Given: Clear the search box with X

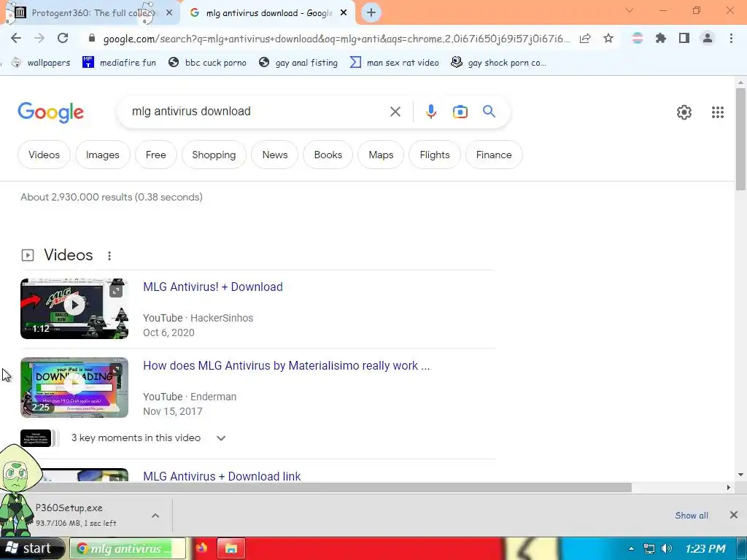Looking at the screenshot, I should [x=395, y=112].
